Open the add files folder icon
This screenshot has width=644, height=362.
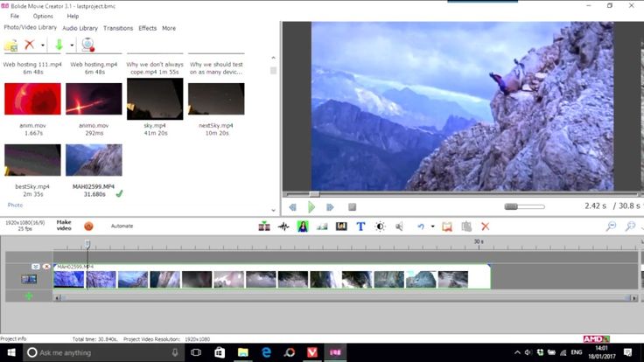(11, 45)
